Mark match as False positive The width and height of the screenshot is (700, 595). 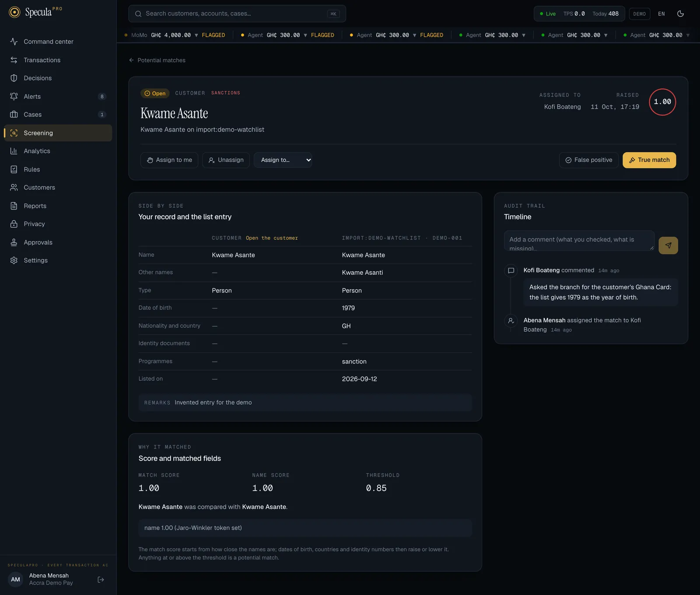click(x=589, y=160)
